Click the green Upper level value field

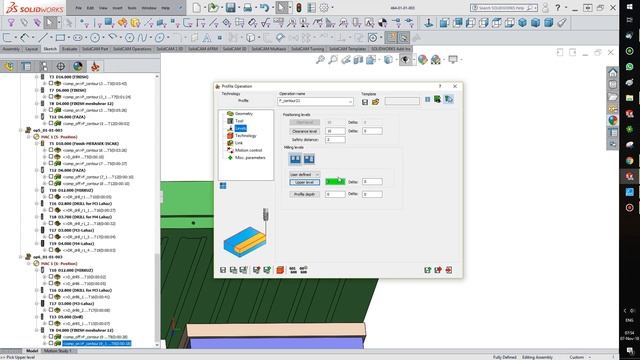point(335,182)
